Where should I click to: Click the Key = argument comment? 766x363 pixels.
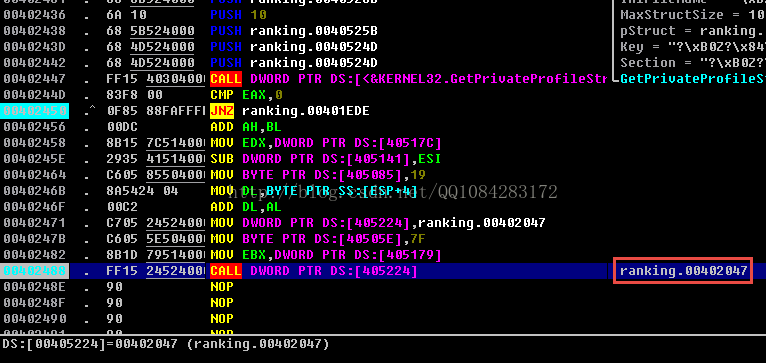(693, 47)
